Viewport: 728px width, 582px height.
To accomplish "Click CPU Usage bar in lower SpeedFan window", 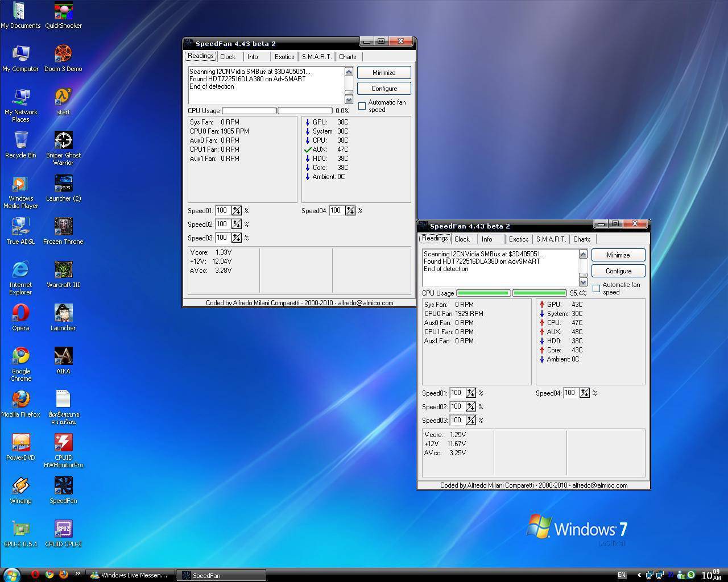I will 511,293.
